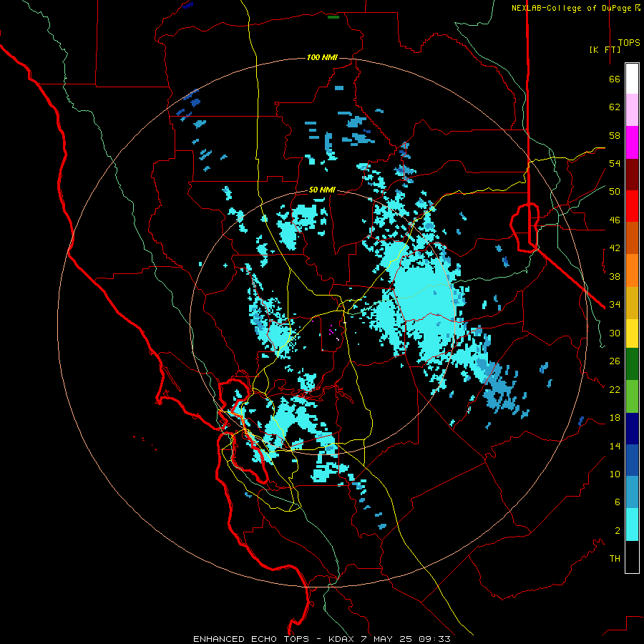Click the "58" legend value
This screenshot has height=644, width=644.
tap(615, 135)
